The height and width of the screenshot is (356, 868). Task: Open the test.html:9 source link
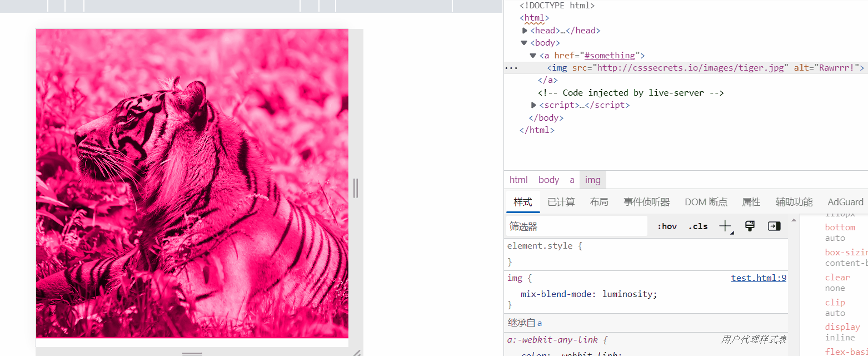tap(759, 278)
